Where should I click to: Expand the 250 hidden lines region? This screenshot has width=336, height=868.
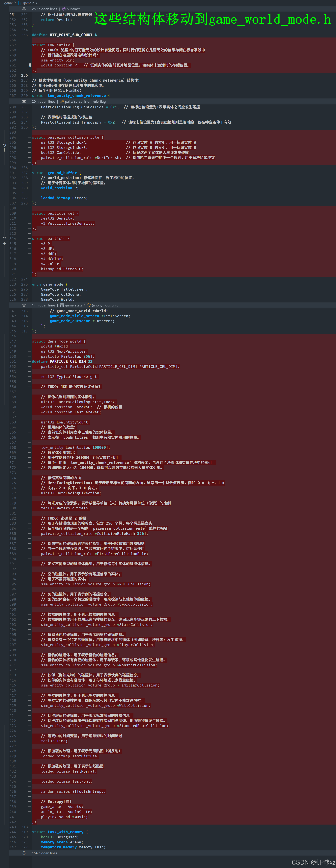click(24, 9)
